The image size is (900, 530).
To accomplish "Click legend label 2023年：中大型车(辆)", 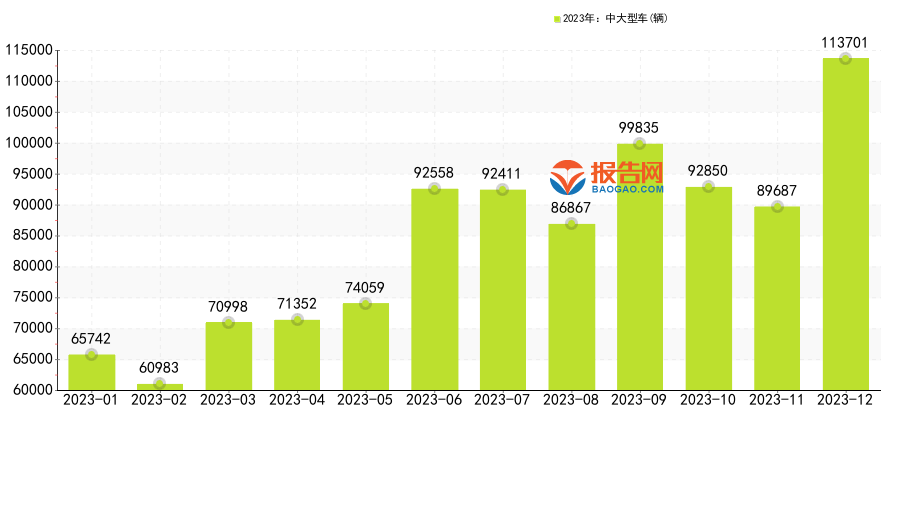I will 615,18.
